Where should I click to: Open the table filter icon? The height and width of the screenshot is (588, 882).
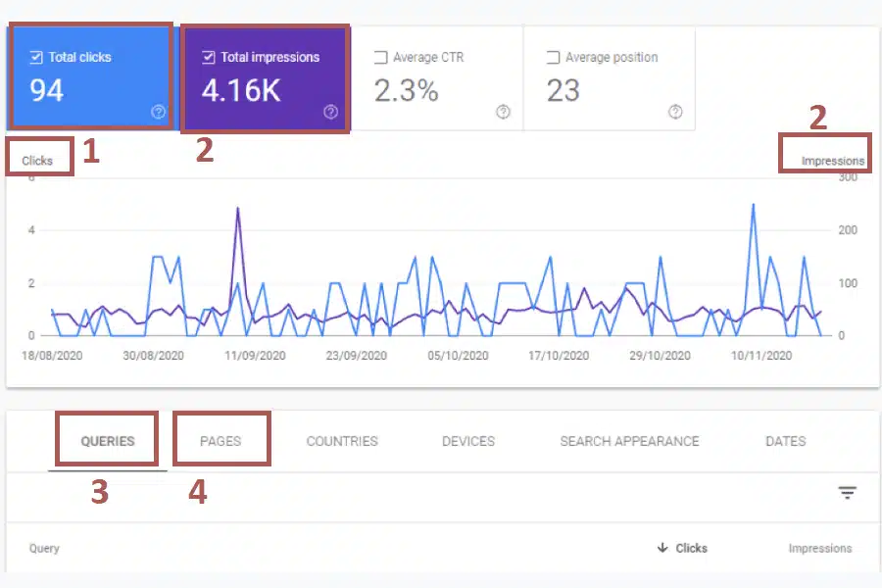848,493
